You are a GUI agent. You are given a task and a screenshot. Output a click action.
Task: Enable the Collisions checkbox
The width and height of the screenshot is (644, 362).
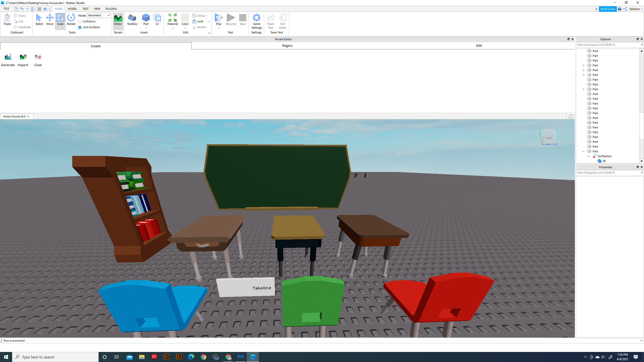click(80, 22)
